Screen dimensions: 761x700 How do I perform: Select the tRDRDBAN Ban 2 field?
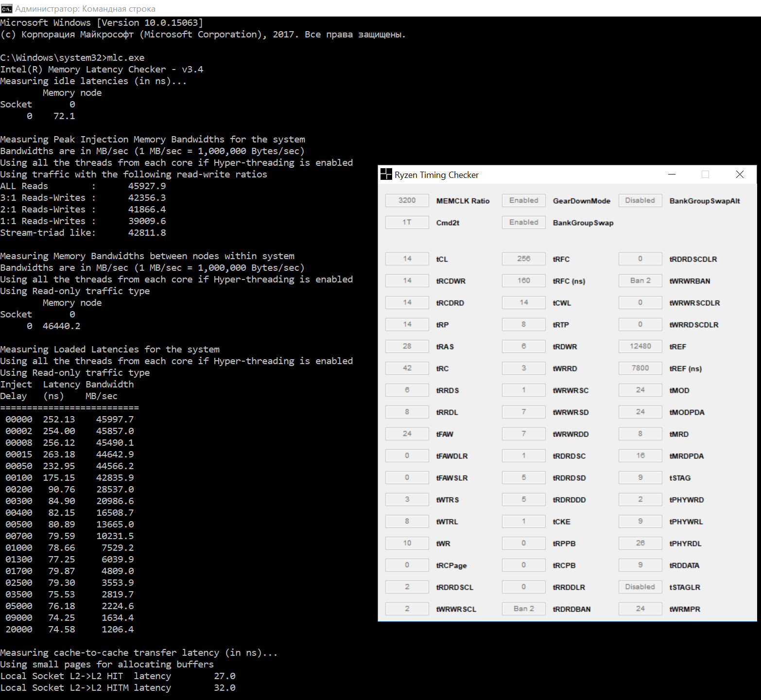tap(524, 609)
